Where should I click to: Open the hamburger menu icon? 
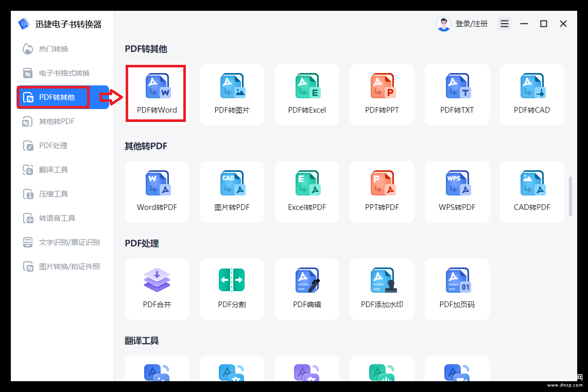point(505,24)
